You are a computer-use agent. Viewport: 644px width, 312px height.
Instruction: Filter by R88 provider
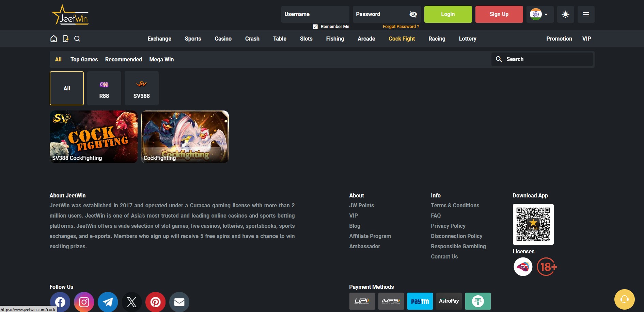[104, 88]
